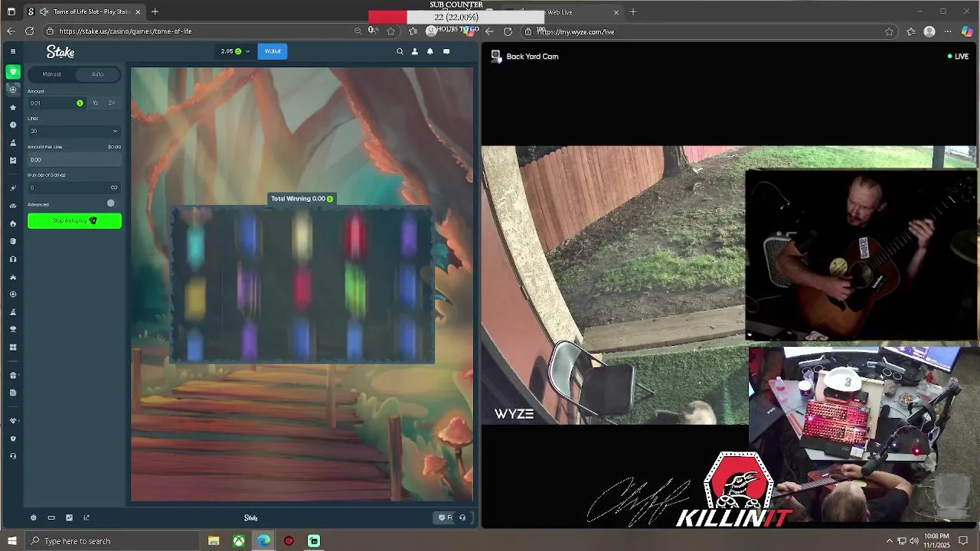This screenshot has height=551, width=980.
Task: Open the Windows notification center
Action: [x=964, y=541]
